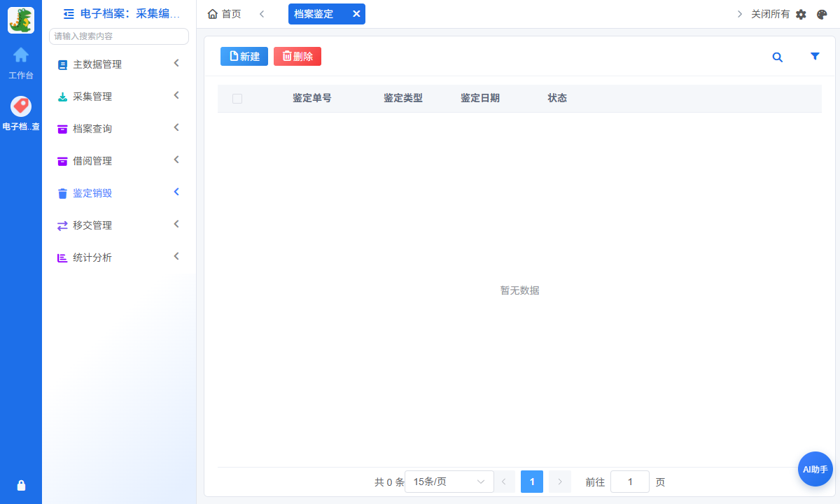Open search with the magnifier icon
Viewport: 840px width, 504px height.
pyautogui.click(x=777, y=57)
